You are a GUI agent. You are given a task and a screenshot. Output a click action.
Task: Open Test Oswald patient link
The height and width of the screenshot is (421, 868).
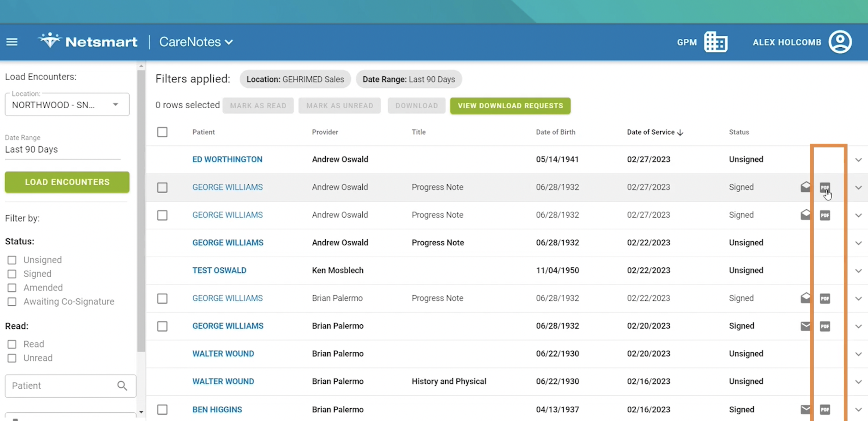(219, 271)
